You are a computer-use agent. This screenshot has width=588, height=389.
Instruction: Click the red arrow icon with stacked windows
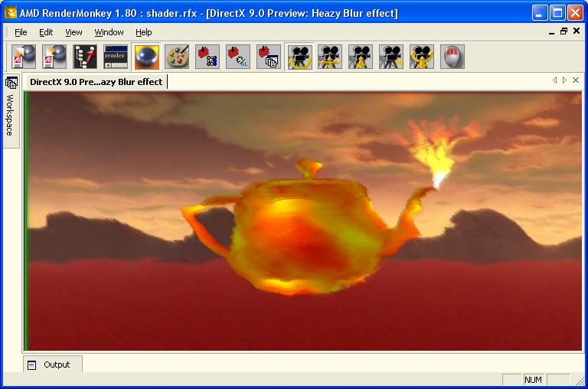269,57
